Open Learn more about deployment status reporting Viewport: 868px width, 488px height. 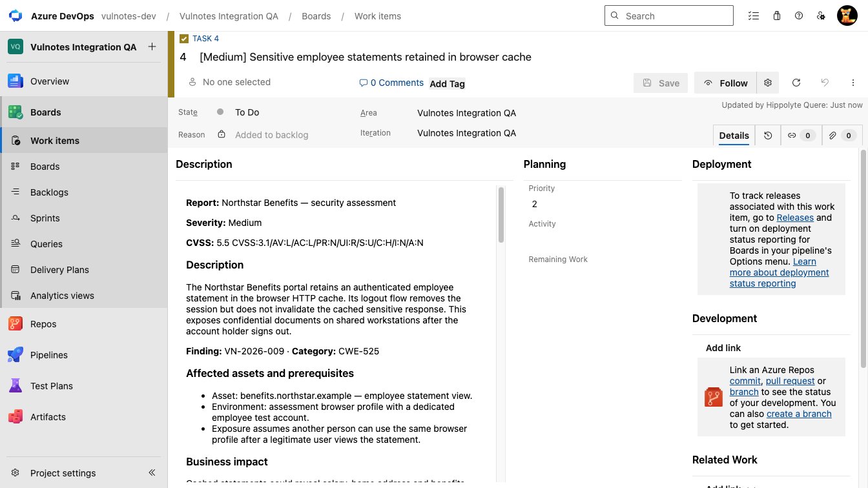[780, 272]
